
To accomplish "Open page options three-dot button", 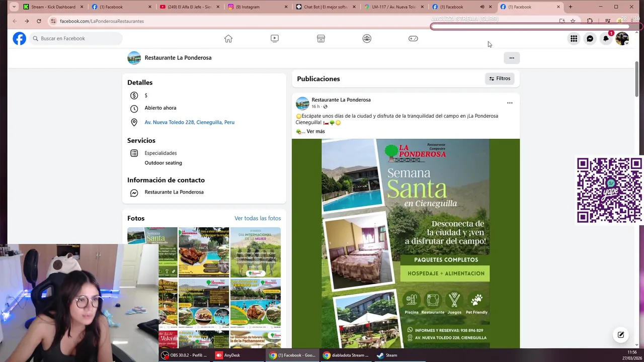I will click(512, 58).
